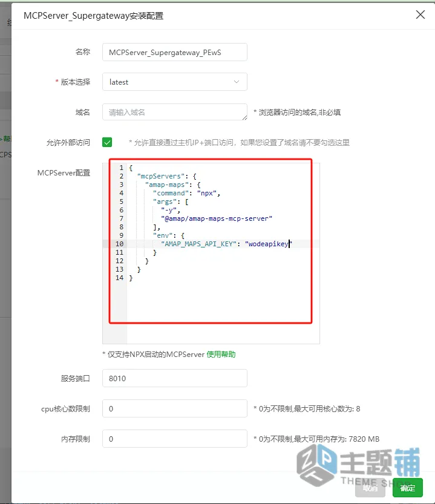Close the MCPServer_Supergateway install dialog
The height and width of the screenshot is (504, 435).
pos(420,15)
